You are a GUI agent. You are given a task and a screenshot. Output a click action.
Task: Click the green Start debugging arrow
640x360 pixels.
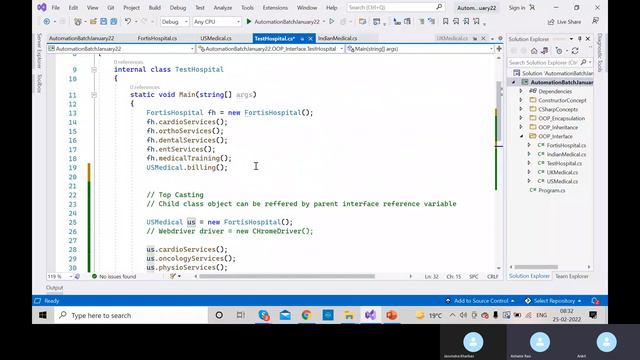tap(249, 22)
